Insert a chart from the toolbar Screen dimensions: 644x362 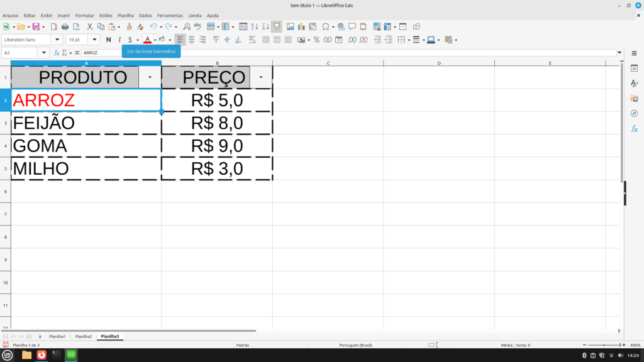click(x=301, y=27)
